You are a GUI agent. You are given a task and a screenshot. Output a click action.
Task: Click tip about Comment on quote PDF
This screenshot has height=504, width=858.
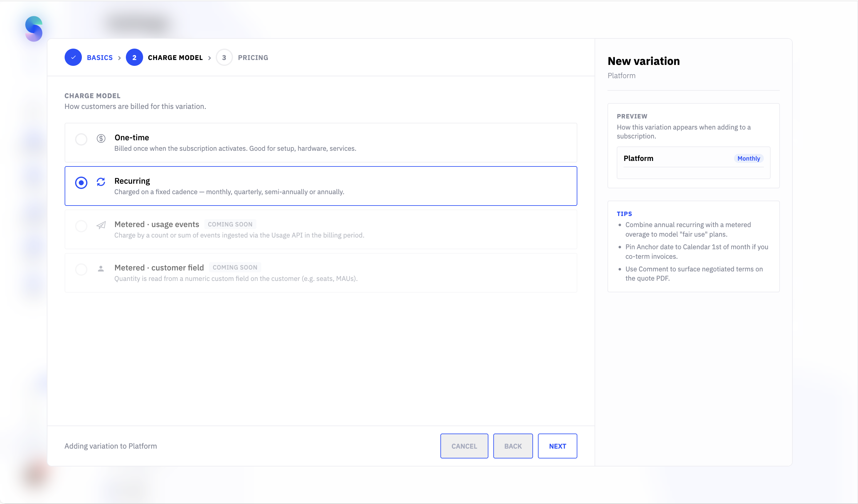(x=694, y=274)
